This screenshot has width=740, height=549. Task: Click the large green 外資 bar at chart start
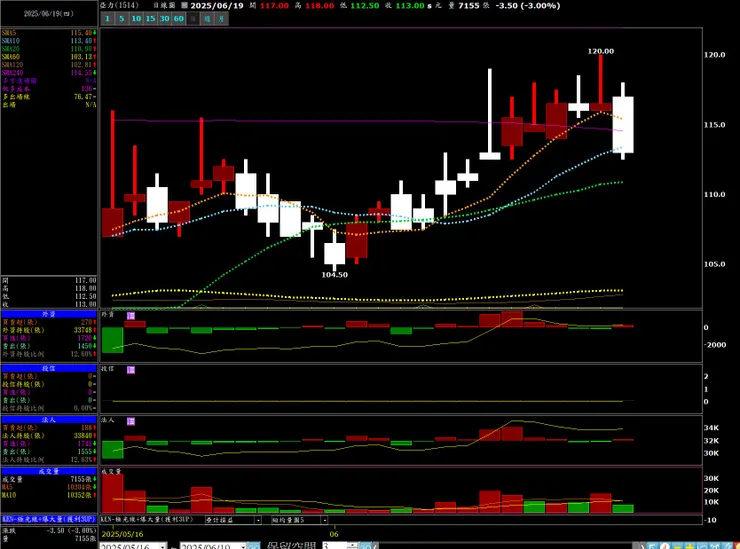click(113, 340)
